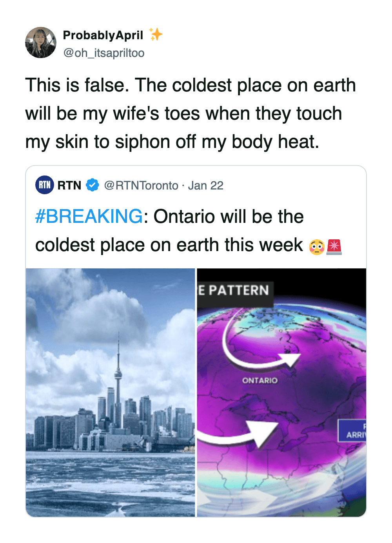The image size is (392, 543).
Task: Click the Jan 22 timestamp
Action: pyautogui.click(x=206, y=185)
